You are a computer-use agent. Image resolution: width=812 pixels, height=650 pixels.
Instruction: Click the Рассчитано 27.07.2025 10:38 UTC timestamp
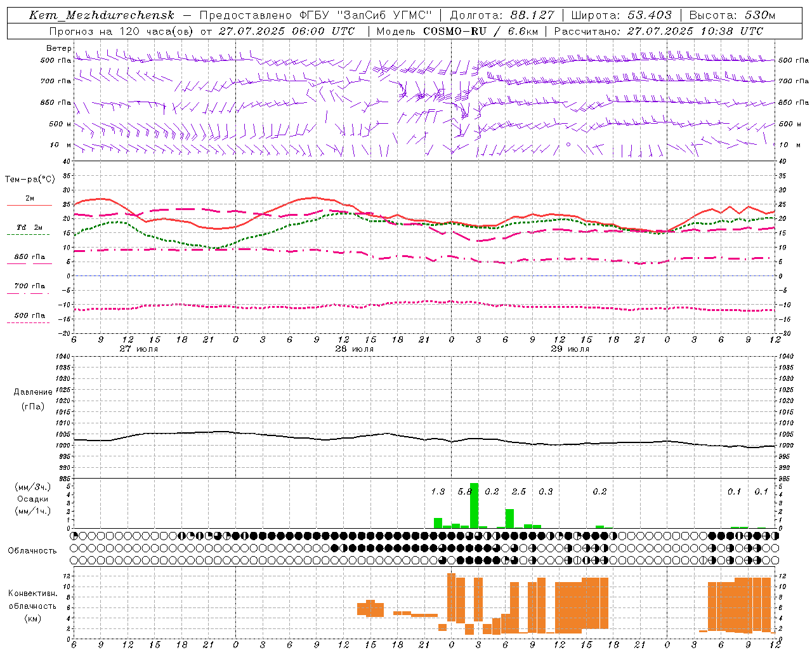(658, 31)
